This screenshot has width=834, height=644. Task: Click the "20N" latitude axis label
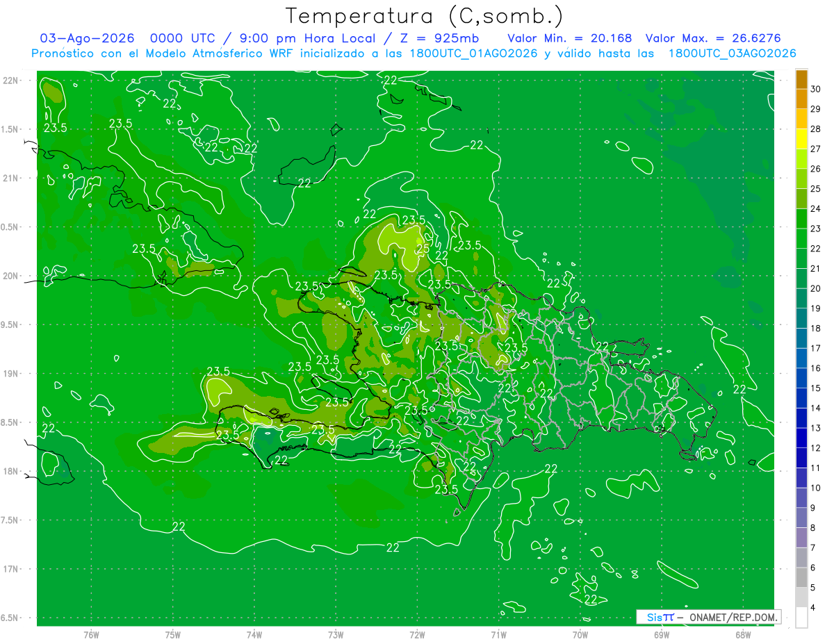(12, 276)
